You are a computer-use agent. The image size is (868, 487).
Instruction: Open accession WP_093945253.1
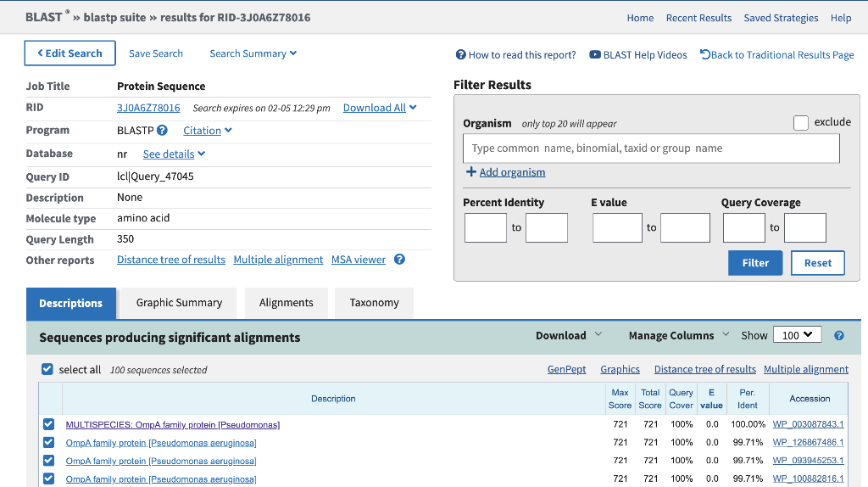pos(808,461)
